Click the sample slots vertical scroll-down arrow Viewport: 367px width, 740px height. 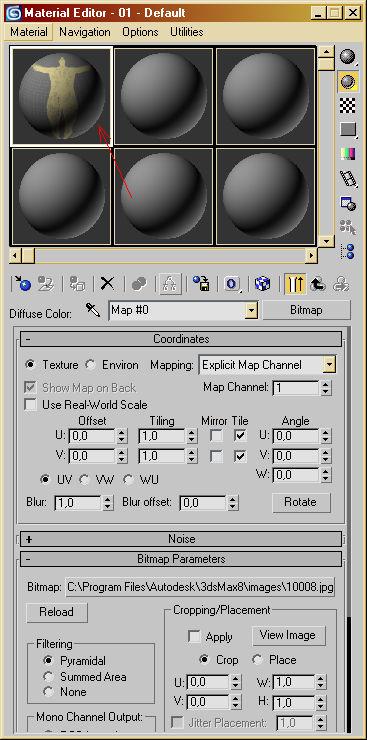tap(326, 241)
